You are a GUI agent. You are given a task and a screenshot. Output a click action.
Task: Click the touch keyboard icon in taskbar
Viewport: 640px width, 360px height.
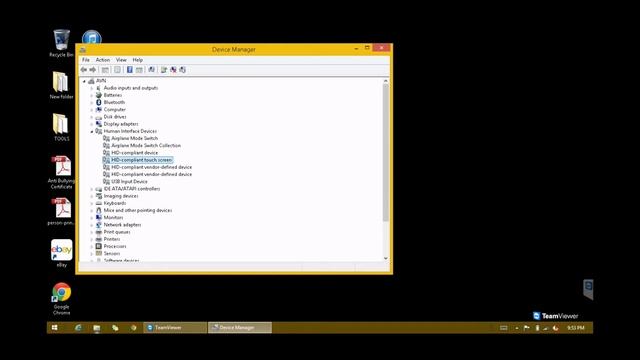504,328
